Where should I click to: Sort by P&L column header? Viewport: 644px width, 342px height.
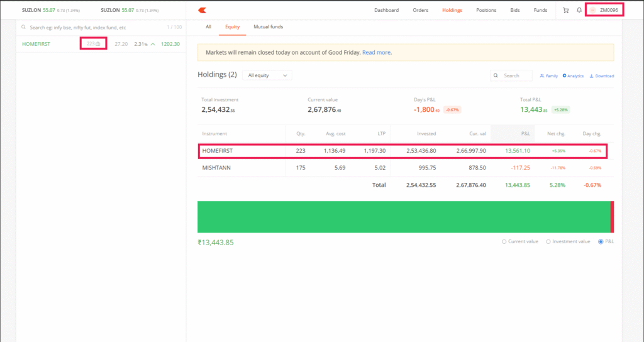point(525,134)
